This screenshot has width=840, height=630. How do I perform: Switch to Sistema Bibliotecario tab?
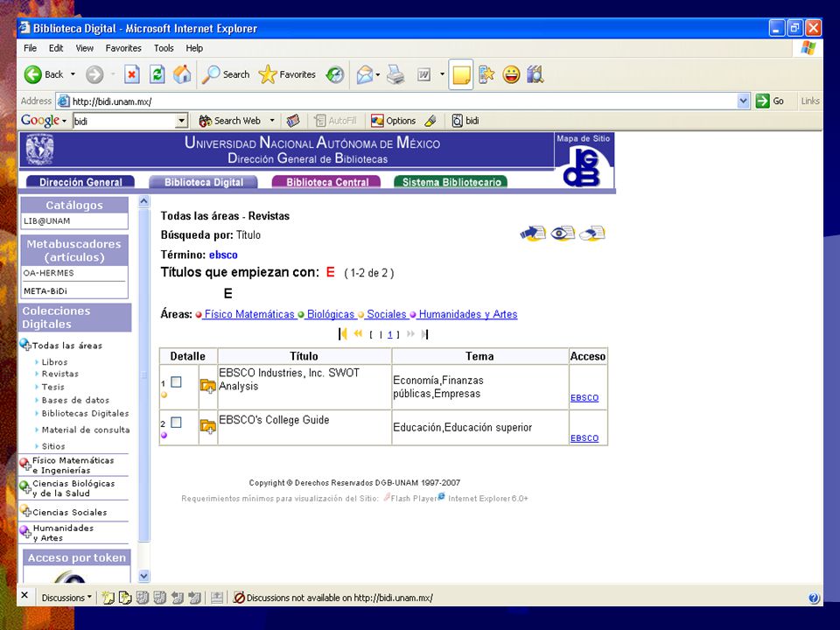(451, 182)
